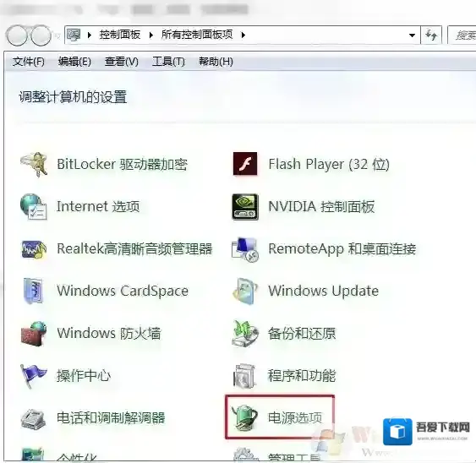
Task: Click the Realtek audio manager icon
Action: (x=34, y=249)
